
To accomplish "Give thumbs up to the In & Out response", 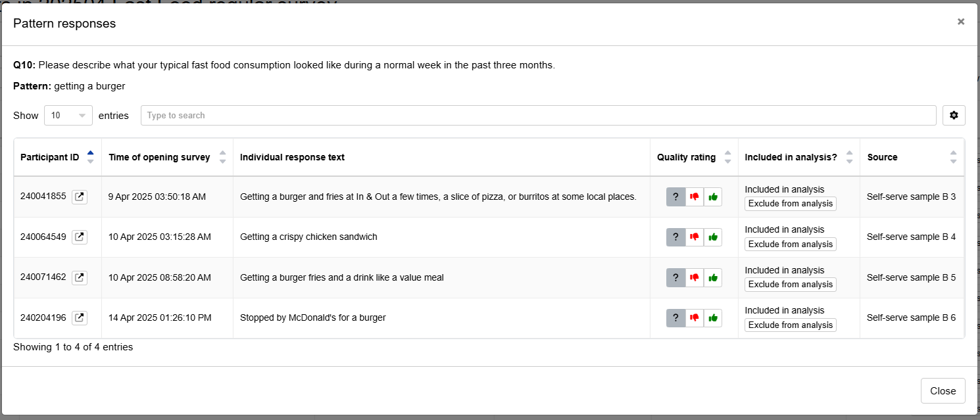I will tap(712, 197).
